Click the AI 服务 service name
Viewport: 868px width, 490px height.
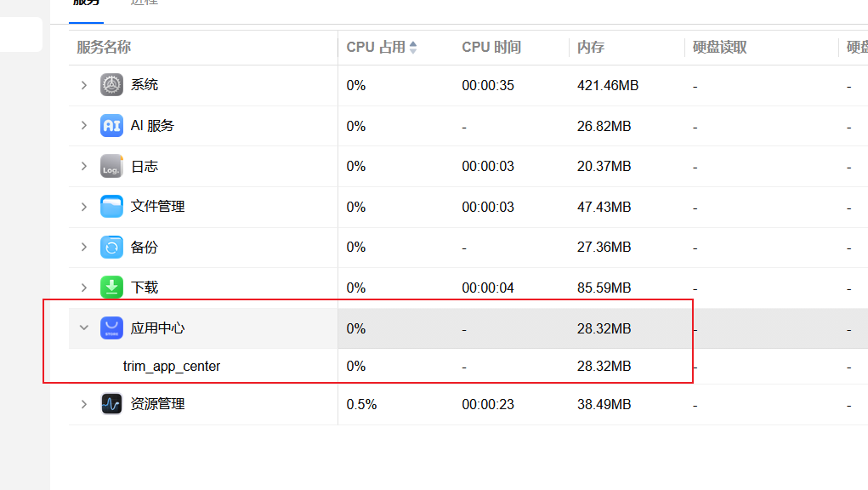point(152,126)
